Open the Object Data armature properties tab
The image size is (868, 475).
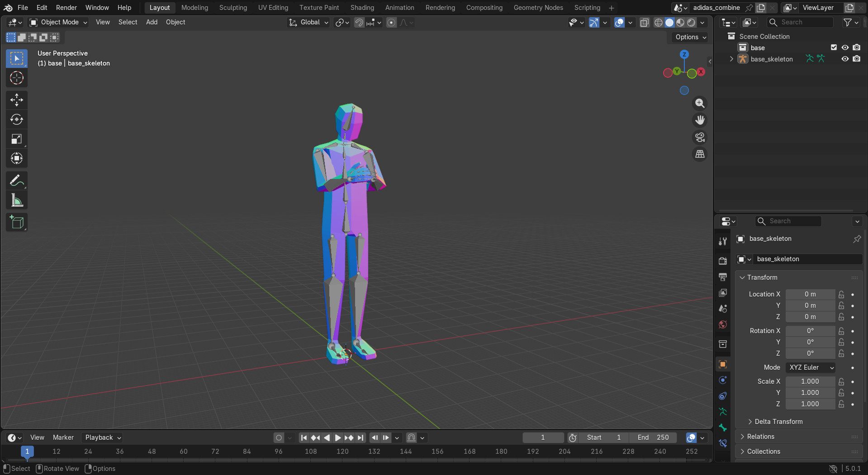(723, 412)
